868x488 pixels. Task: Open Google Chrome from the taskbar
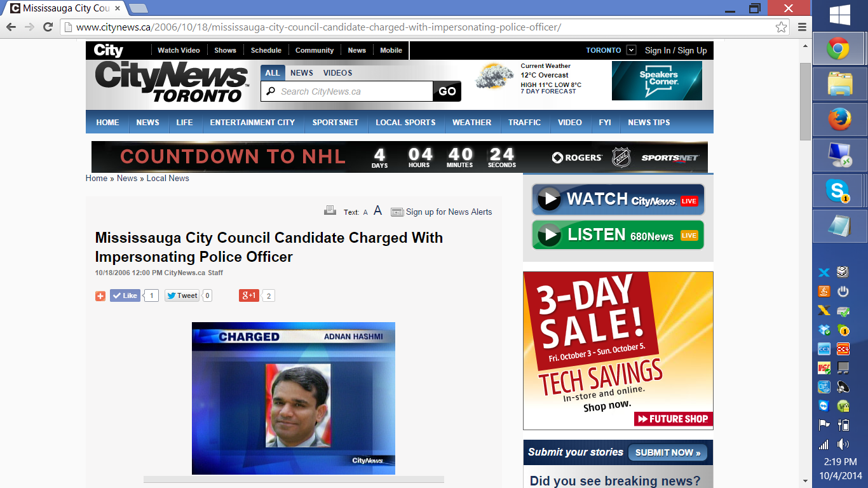pos(838,48)
